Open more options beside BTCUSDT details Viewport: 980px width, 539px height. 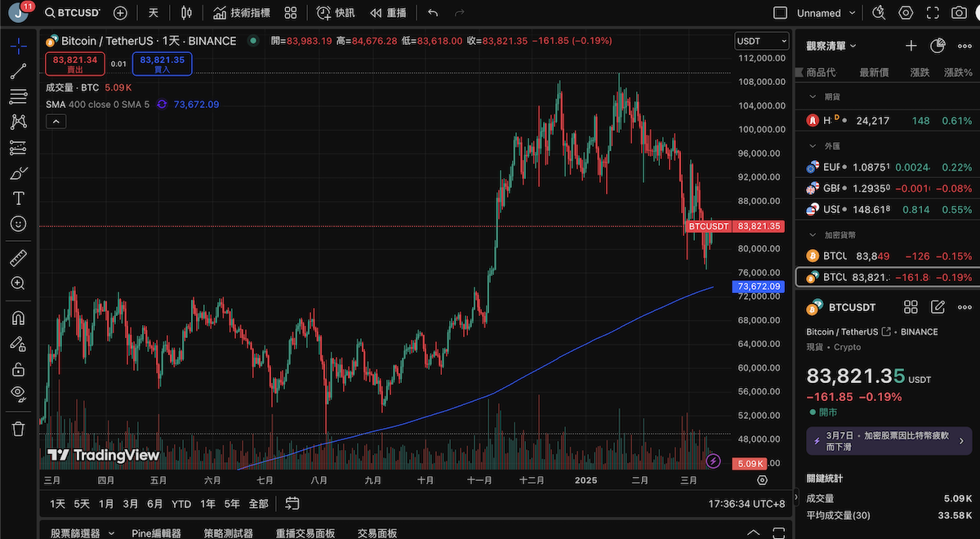click(x=964, y=307)
